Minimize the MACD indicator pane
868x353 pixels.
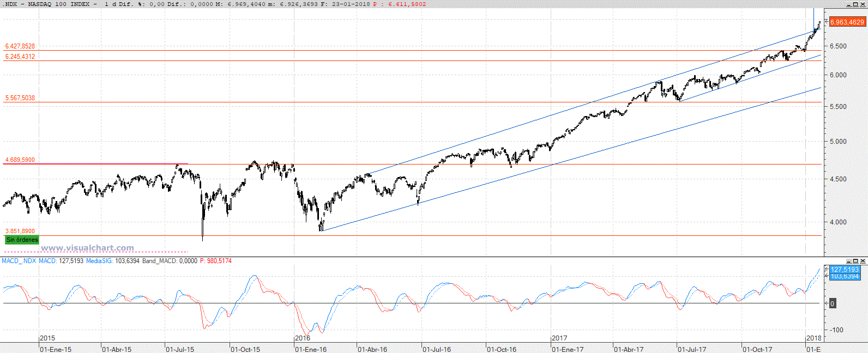(x=849, y=261)
